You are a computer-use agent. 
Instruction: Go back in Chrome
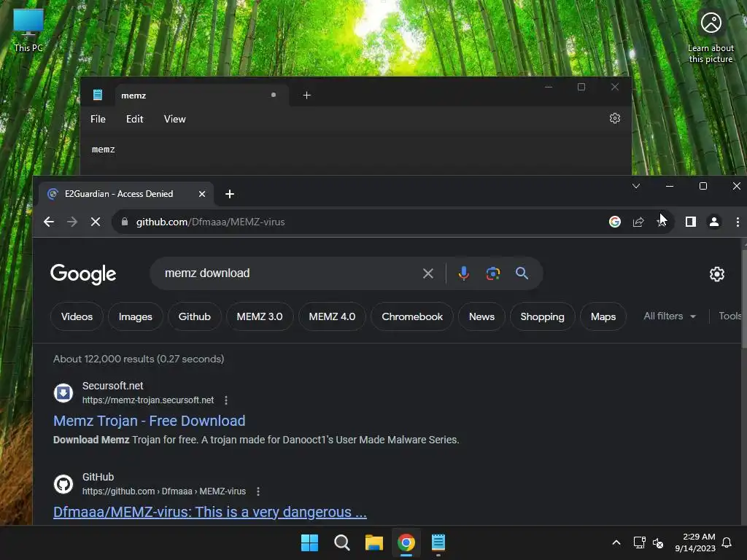49,222
